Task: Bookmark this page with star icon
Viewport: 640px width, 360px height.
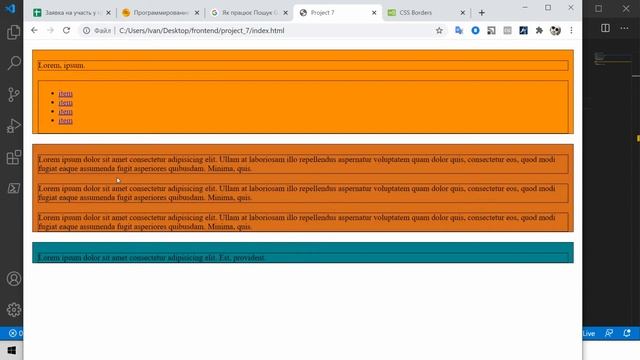Action: (x=439, y=31)
